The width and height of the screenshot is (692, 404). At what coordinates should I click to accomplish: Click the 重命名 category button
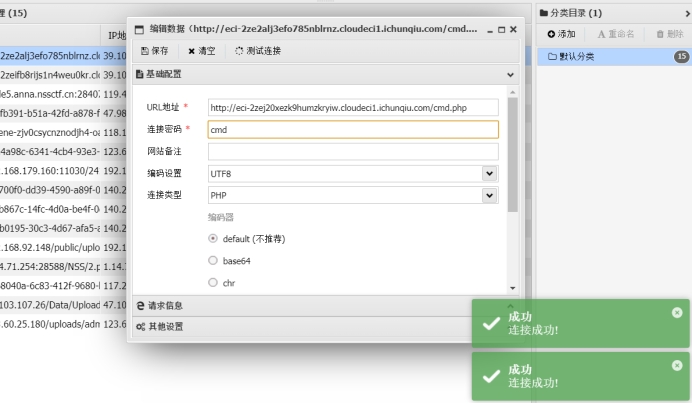(616, 34)
